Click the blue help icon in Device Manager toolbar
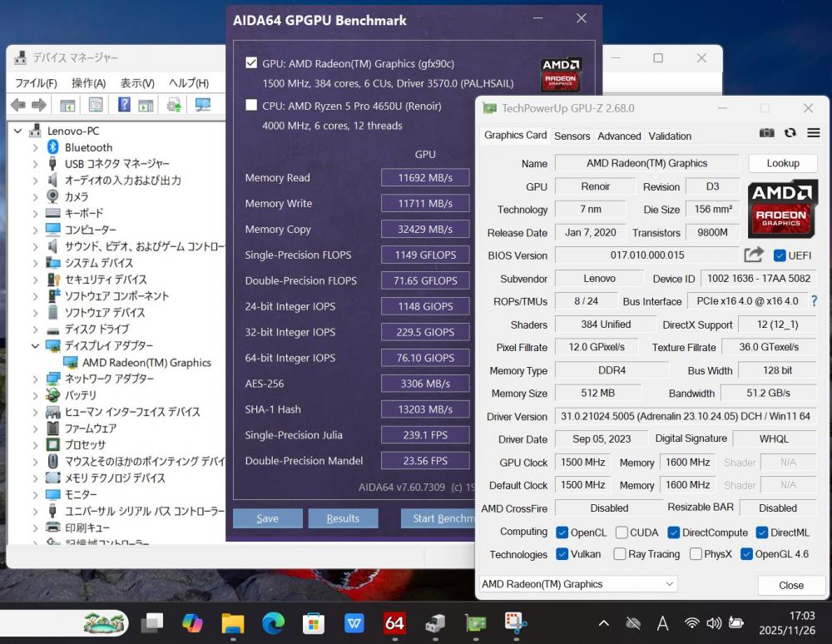Screen dimensions: 832x644 124,105
